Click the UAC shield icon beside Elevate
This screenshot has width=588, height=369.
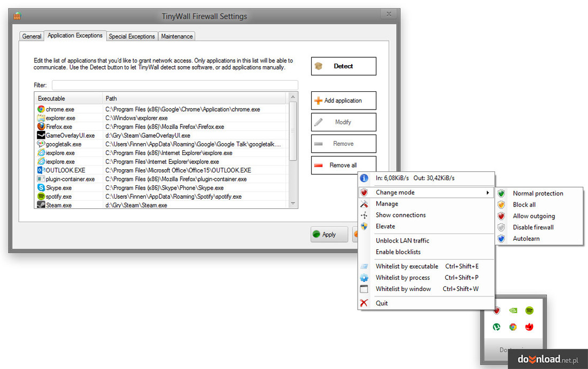coord(363,226)
